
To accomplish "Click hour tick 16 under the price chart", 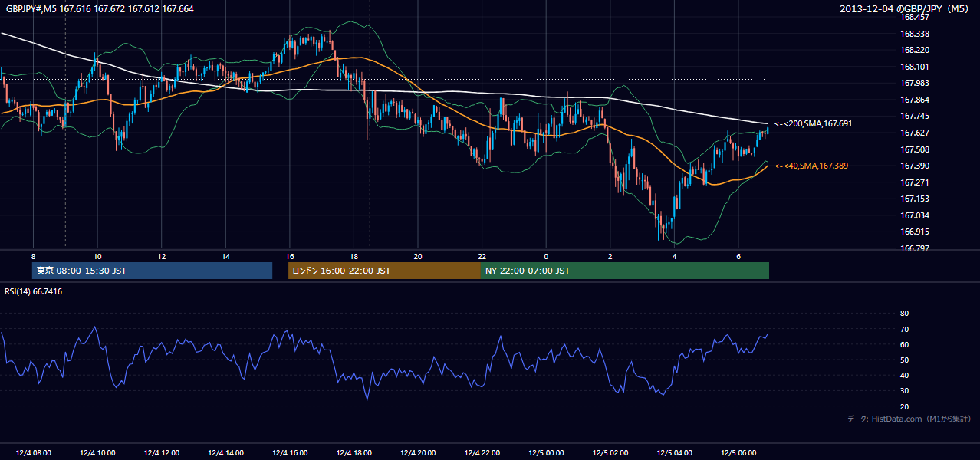I will [290, 256].
